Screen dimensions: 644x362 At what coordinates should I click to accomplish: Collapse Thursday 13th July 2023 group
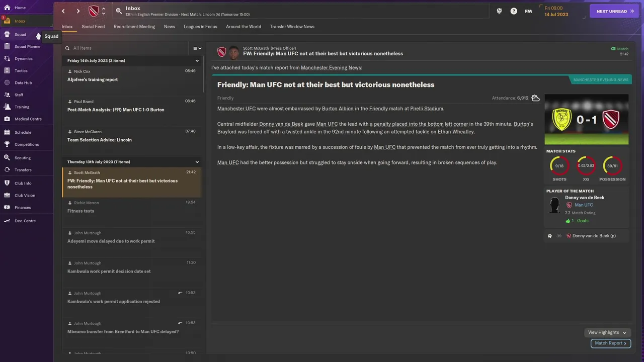(x=197, y=162)
